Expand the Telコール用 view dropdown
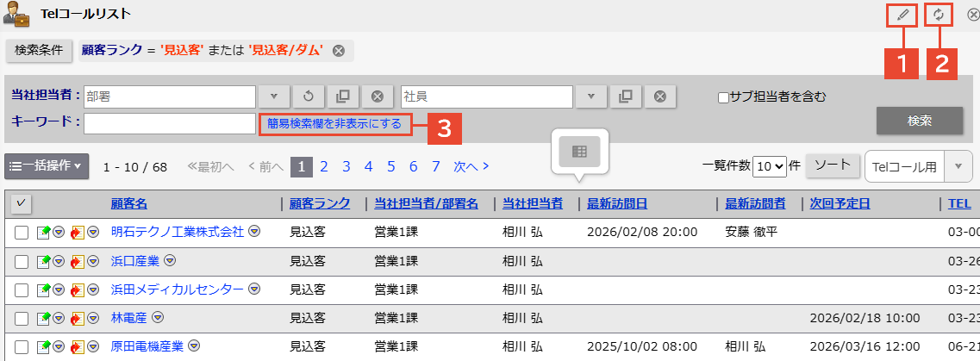Screen dimensions: 980x361 (958, 166)
